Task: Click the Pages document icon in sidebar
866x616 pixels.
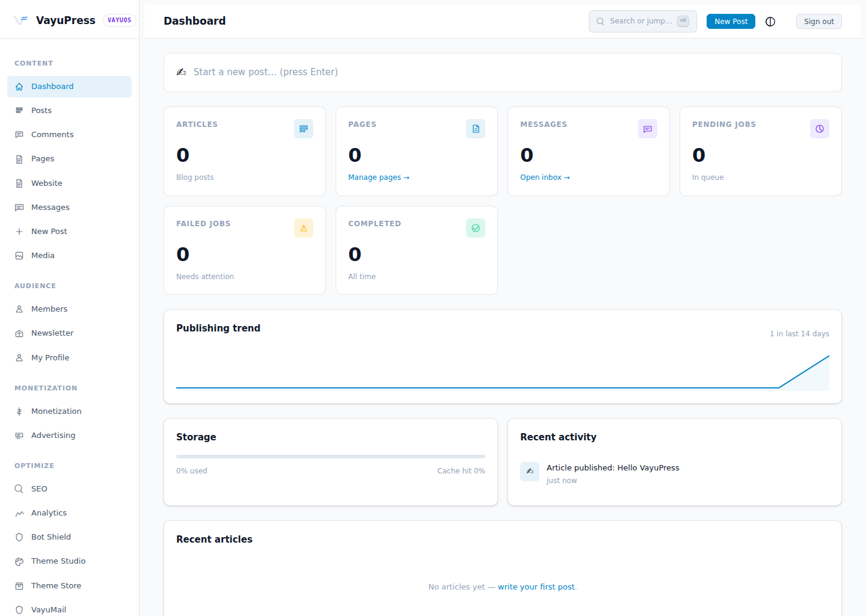Action: 19,159
